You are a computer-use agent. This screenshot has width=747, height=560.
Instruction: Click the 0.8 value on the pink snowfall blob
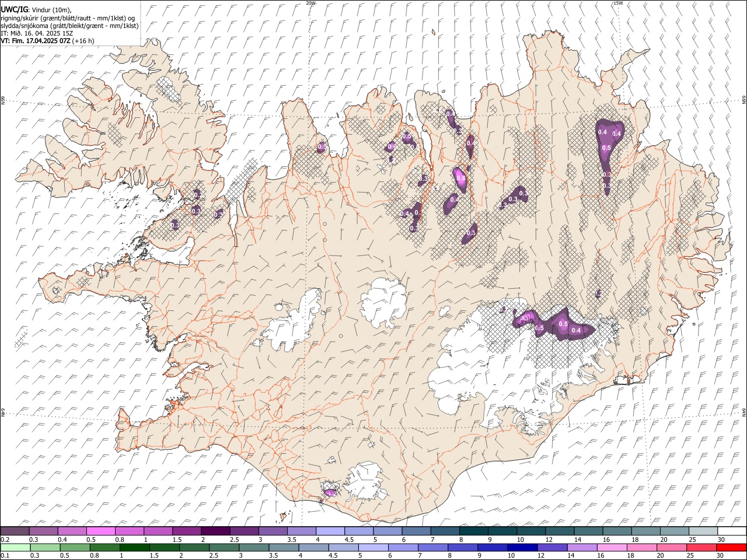click(x=461, y=178)
